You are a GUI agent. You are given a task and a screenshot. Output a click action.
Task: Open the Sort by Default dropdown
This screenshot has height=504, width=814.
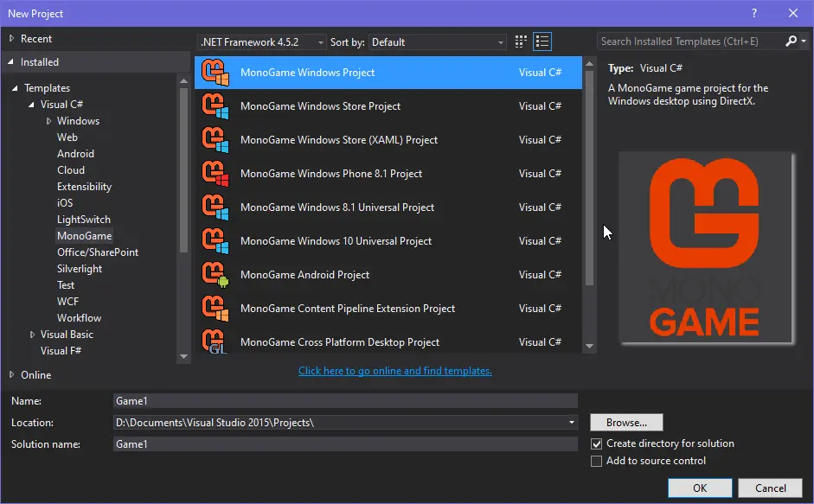[437, 42]
